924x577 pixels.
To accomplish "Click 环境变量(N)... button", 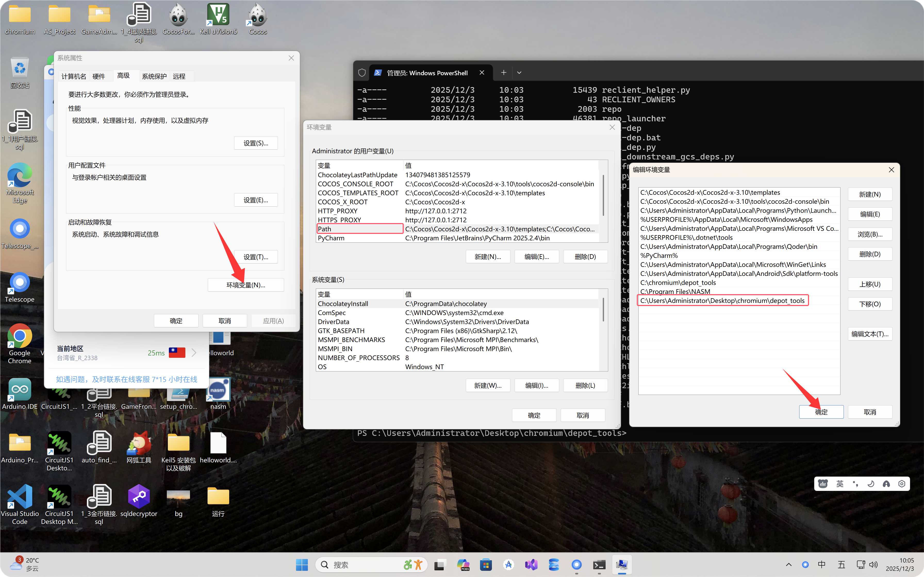I will pyautogui.click(x=245, y=285).
